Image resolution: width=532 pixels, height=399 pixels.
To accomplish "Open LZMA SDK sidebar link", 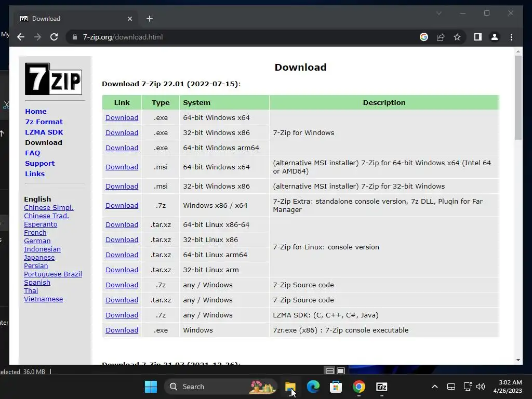I will click(44, 132).
